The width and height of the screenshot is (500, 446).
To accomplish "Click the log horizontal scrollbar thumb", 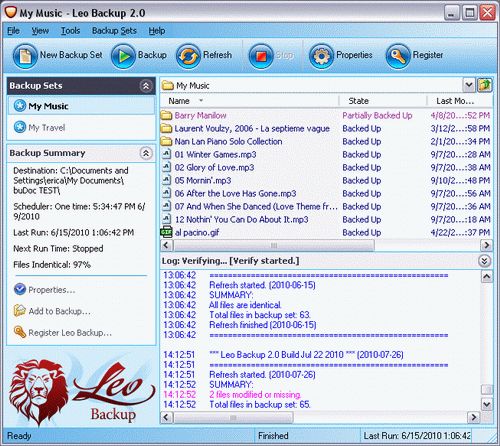I will [233, 417].
